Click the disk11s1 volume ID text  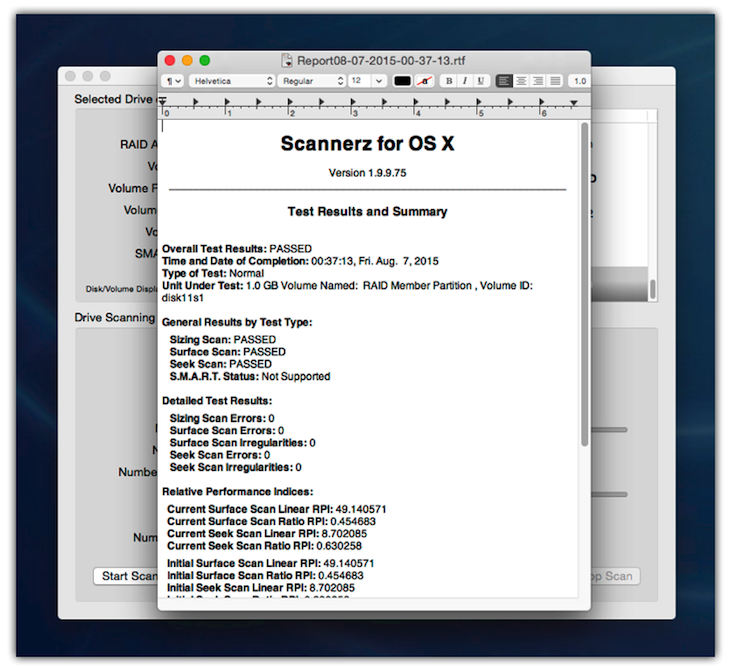click(182, 298)
